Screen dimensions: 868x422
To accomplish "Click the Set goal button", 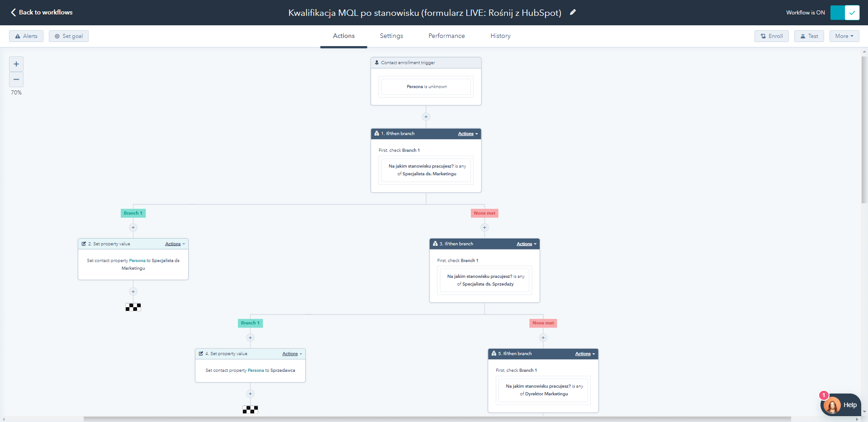I will [x=69, y=36].
